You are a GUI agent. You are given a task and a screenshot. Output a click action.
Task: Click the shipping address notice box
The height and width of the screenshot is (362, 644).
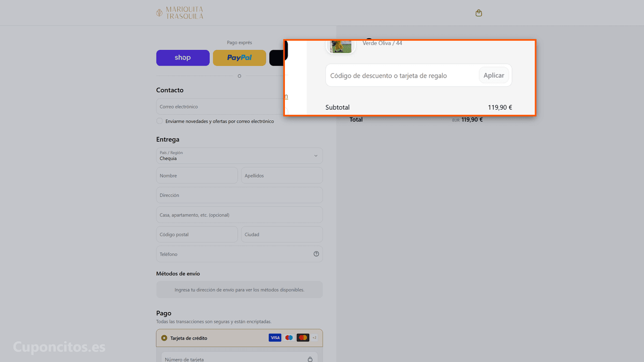tap(239, 290)
